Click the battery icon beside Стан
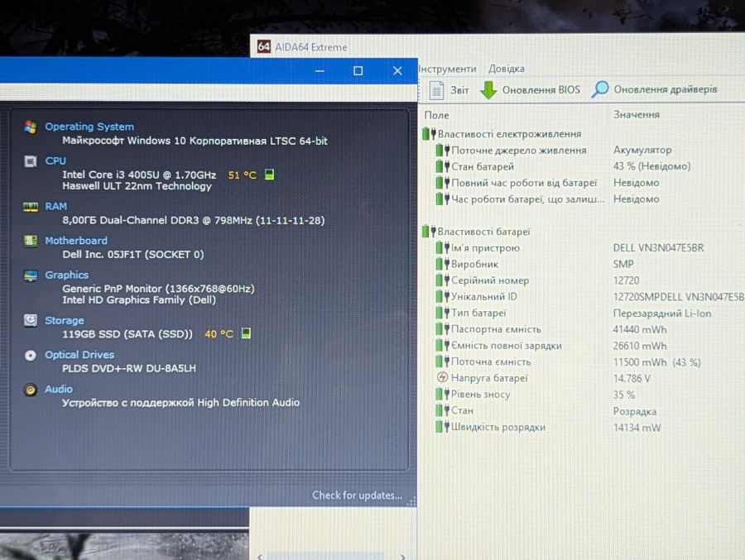The image size is (745, 560). click(442, 410)
